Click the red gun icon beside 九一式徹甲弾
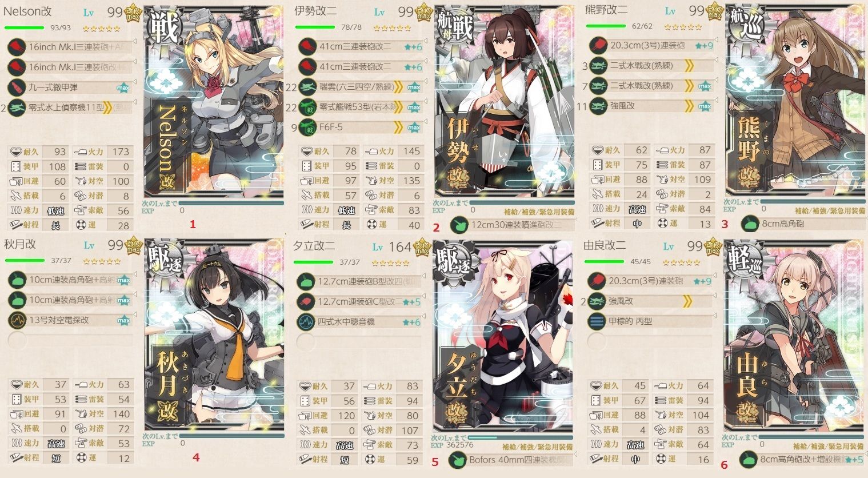 pos(17,87)
